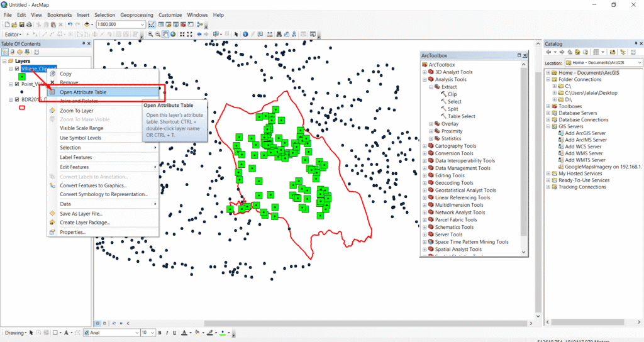This screenshot has height=342, width=644.
Task: Go back to previous extent arrow
Action: point(199,35)
